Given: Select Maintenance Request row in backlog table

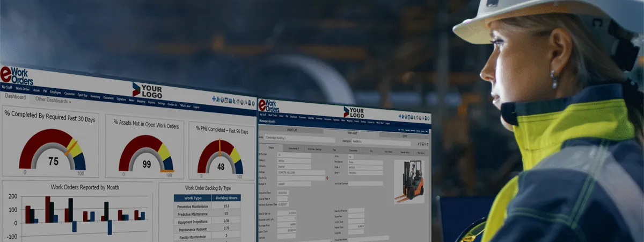Looking at the screenshot, I should tap(208, 229).
